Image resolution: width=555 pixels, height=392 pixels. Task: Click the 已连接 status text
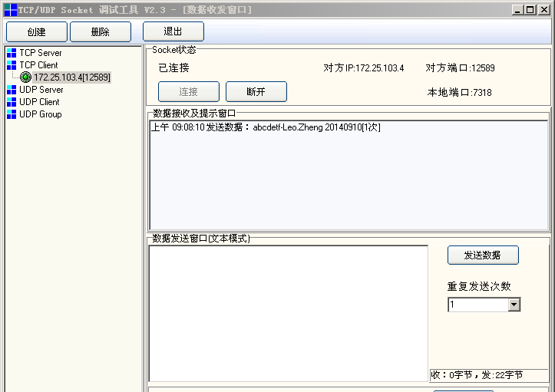coord(173,68)
